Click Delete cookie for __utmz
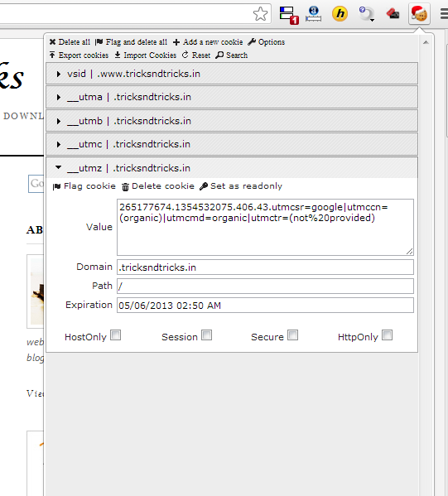 click(x=158, y=186)
